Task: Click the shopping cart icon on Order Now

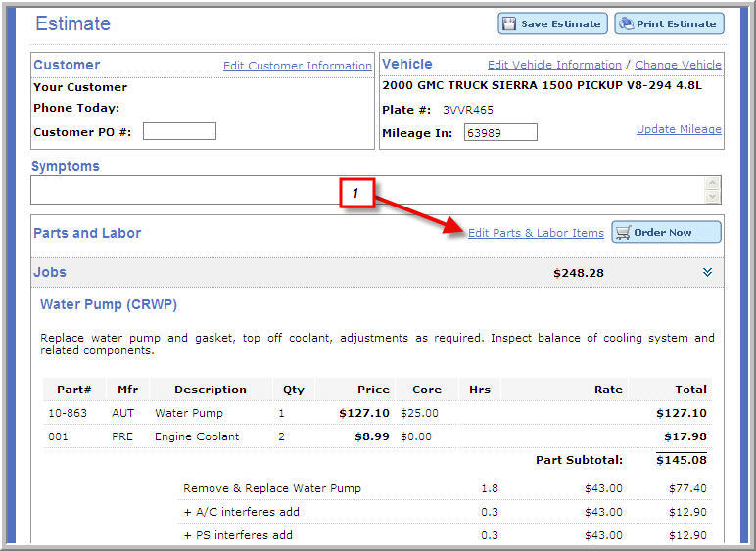Action: pyautogui.click(x=623, y=233)
